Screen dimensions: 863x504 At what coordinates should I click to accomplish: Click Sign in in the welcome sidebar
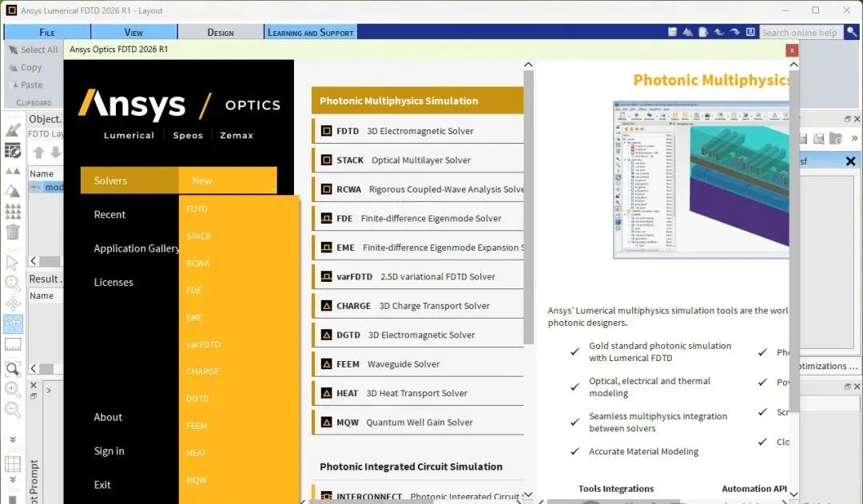pyautogui.click(x=109, y=450)
